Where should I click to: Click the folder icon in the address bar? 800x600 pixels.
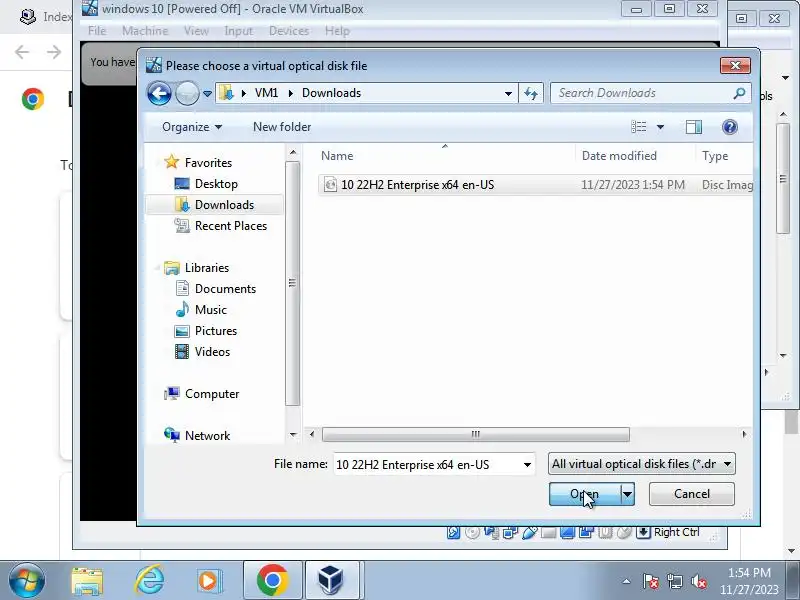pyautogui.click(x=226, y=93)
